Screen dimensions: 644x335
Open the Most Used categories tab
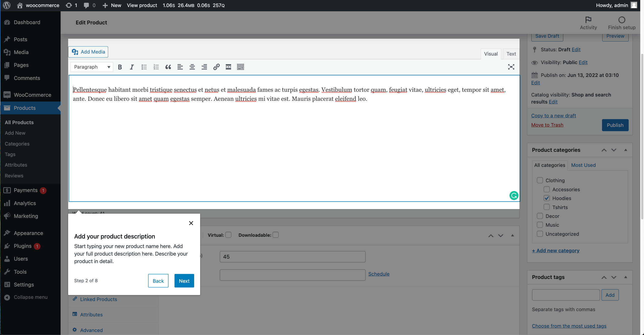(x=583, y=165)
